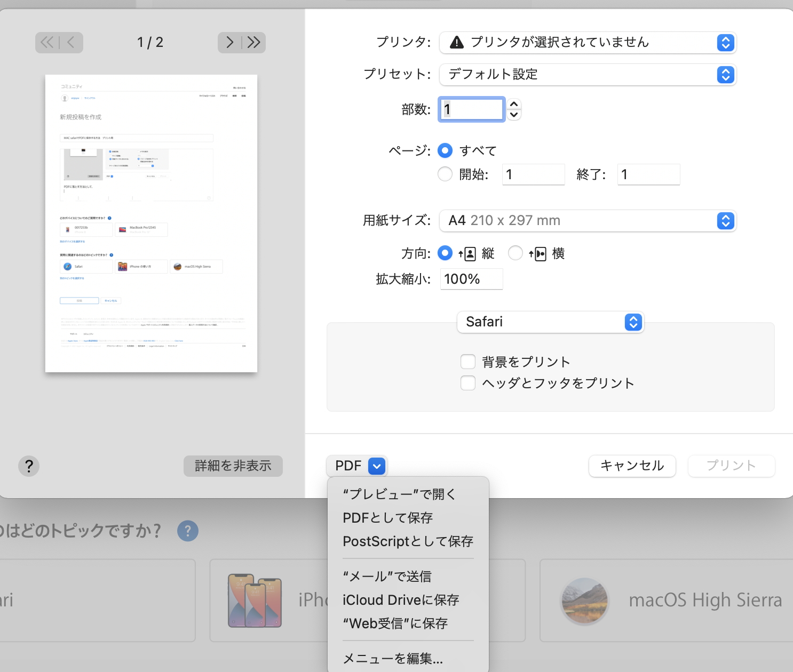The image size is (793, 672).
Task: Toggle the PDF dropdown arrow
Action: [x=377, y=466]
